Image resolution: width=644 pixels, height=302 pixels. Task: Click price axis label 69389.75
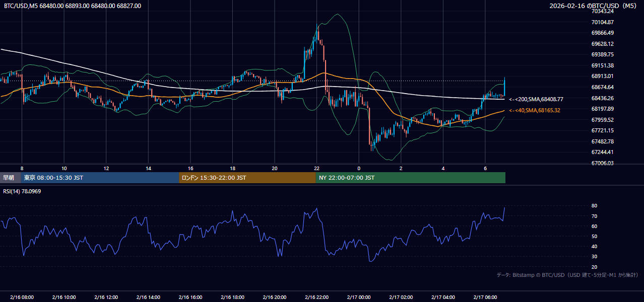(x=602, y=54)
